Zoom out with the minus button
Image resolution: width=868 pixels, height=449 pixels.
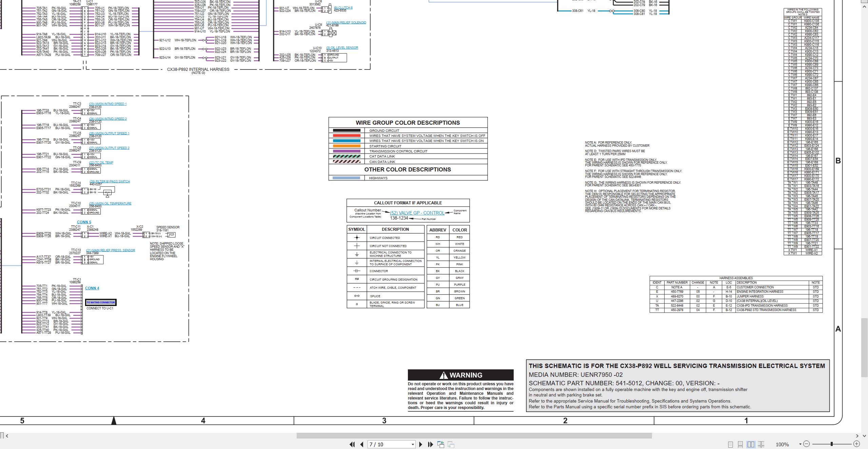[807, 444]
